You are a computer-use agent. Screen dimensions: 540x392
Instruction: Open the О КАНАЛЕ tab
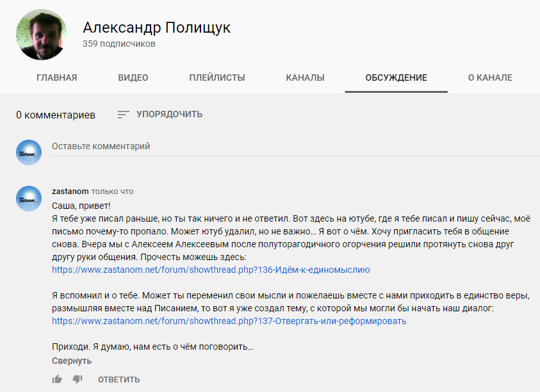pyautogui.click(x=490, y=78)
